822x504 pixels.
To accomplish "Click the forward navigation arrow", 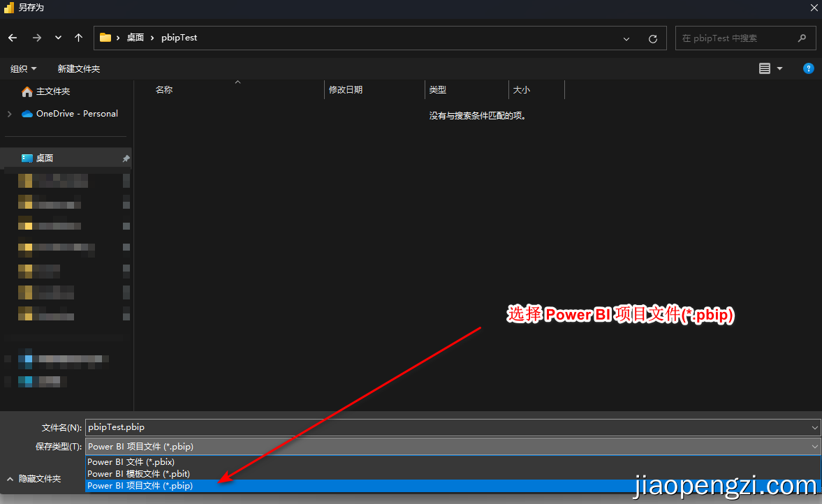I will 36,38.
